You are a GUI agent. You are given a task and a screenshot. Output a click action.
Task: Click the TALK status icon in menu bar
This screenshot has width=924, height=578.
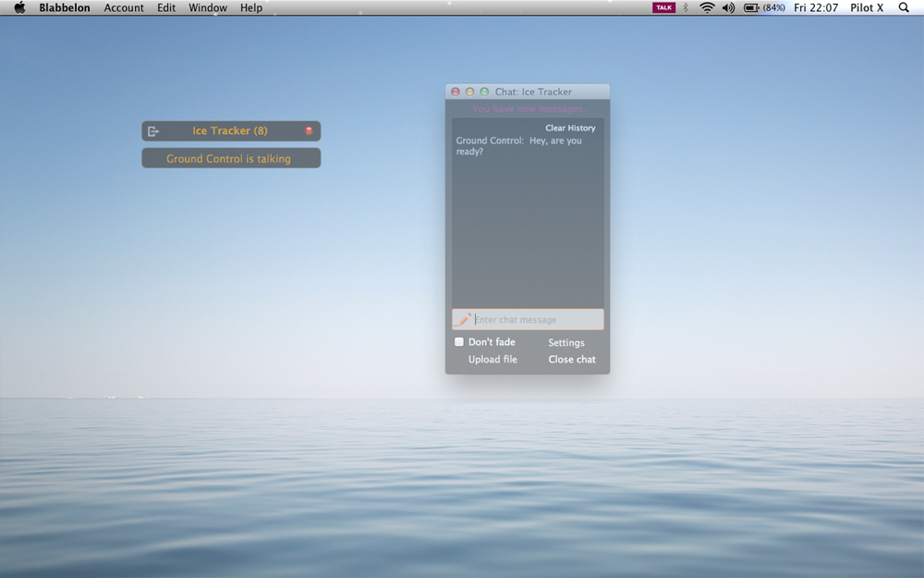click(x=663, y=7)
